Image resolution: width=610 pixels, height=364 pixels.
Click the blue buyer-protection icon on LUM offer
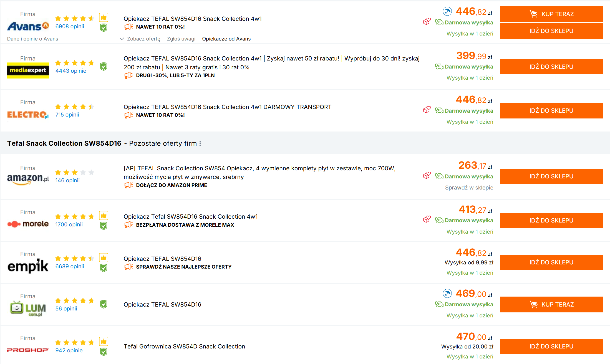447,293
